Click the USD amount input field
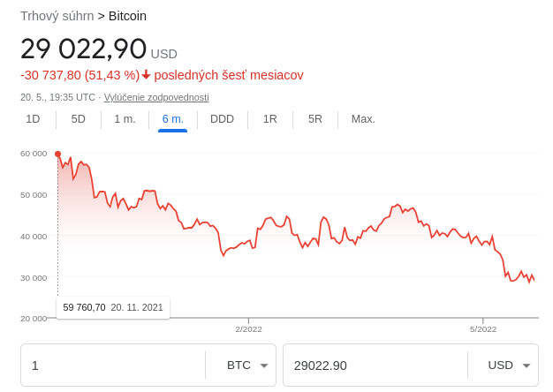The height and width of the screenshot is (392, 553). click(x=375, y=366)
